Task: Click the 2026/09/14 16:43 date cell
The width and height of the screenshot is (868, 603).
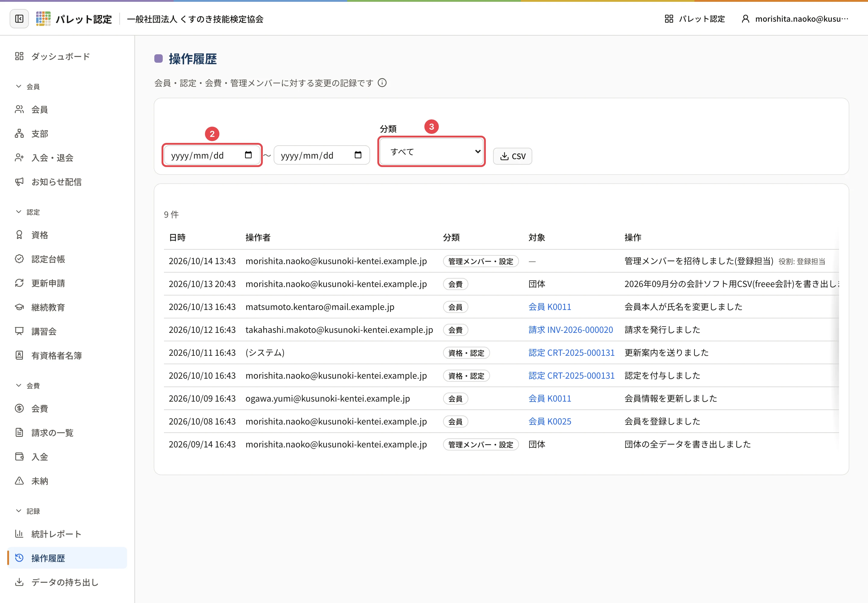Action: point(202,444)
